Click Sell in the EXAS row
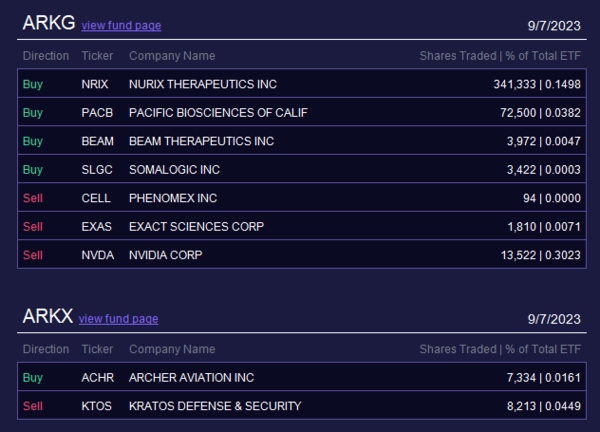The width and height of the screenshot is (600, 432). [33, 227]
